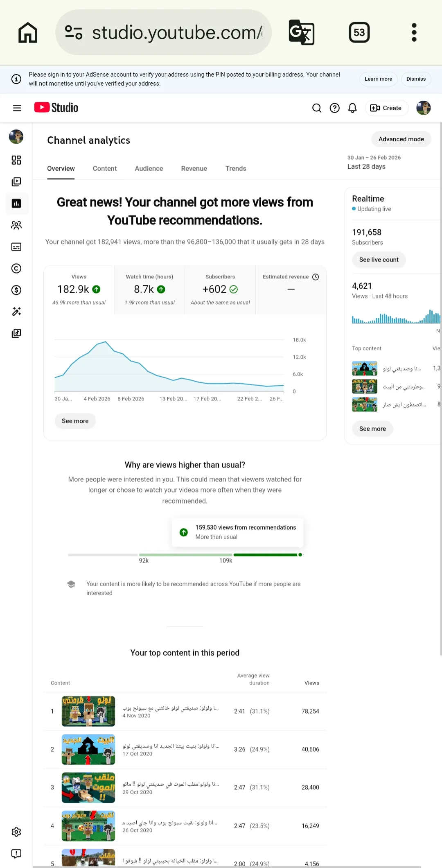The width and height of the screenshot is (442, 868).
Task: Open the hamburger navigation menu
Action: (17, 108)
